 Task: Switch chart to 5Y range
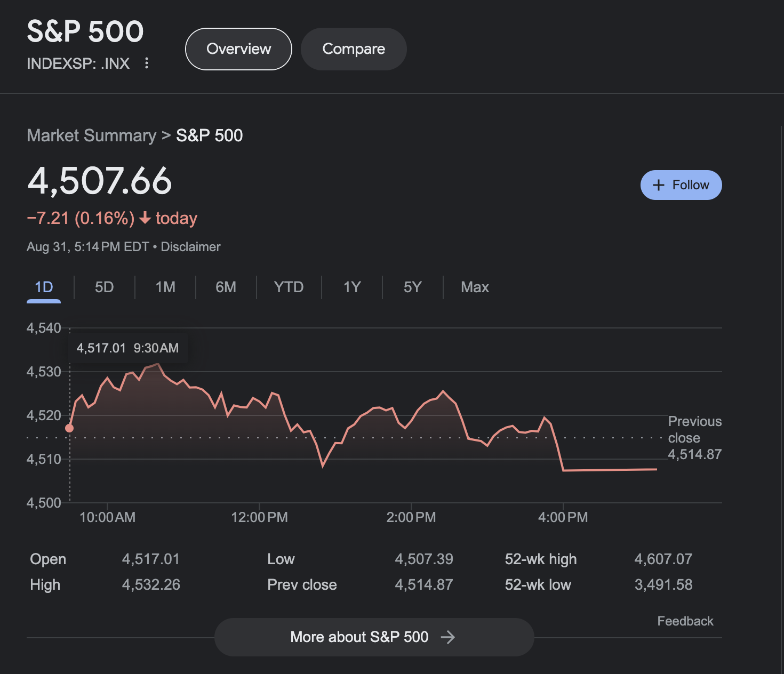(x=413, y=287)
